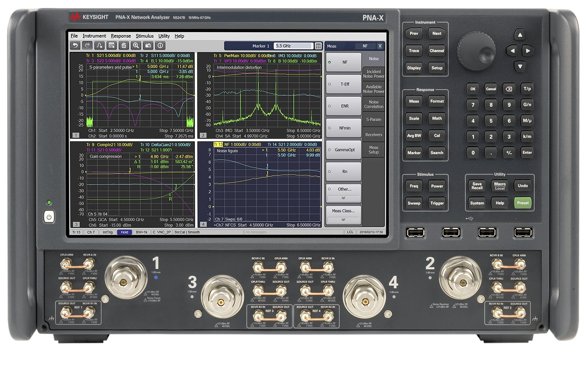
Task: Select the NFmin measurement radio softkey
Action: [x=343, y=128]
